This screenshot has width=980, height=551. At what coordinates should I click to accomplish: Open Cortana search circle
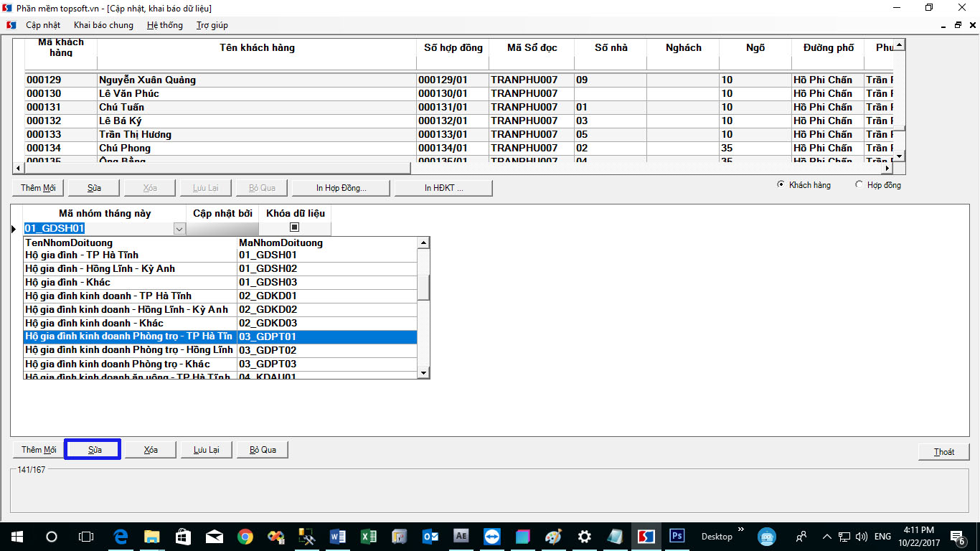(51, 536)
